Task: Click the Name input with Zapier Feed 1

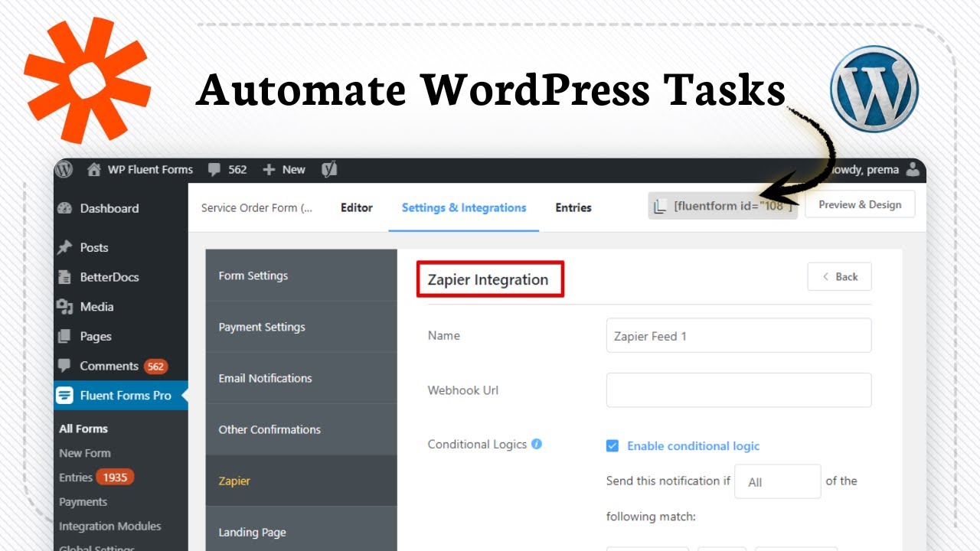Action: click(x=739, y=336)
